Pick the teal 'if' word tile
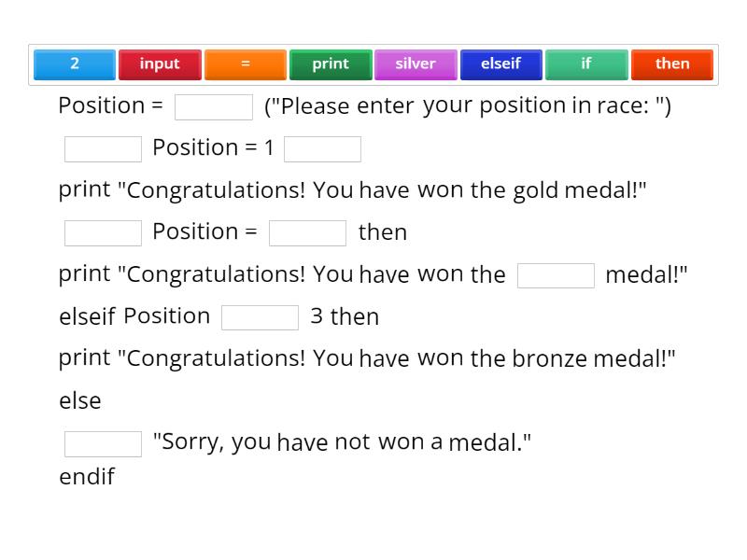 pyautogui.click(x=586, y=64)
